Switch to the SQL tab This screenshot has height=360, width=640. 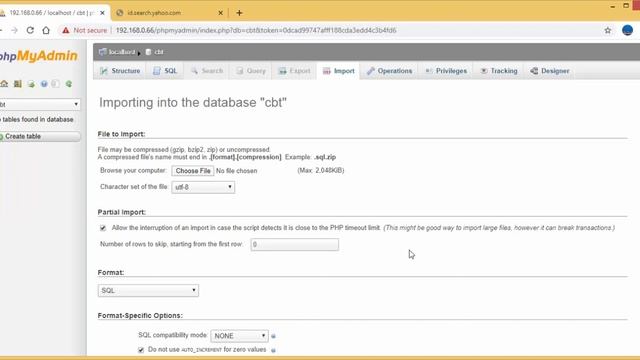[165, 71]
